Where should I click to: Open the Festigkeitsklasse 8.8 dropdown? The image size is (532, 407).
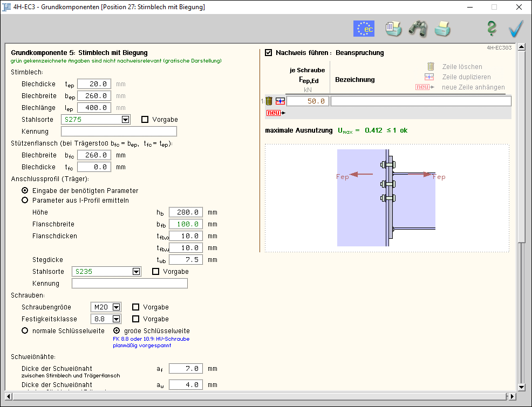pyautogui.click(x=116, y=319)
